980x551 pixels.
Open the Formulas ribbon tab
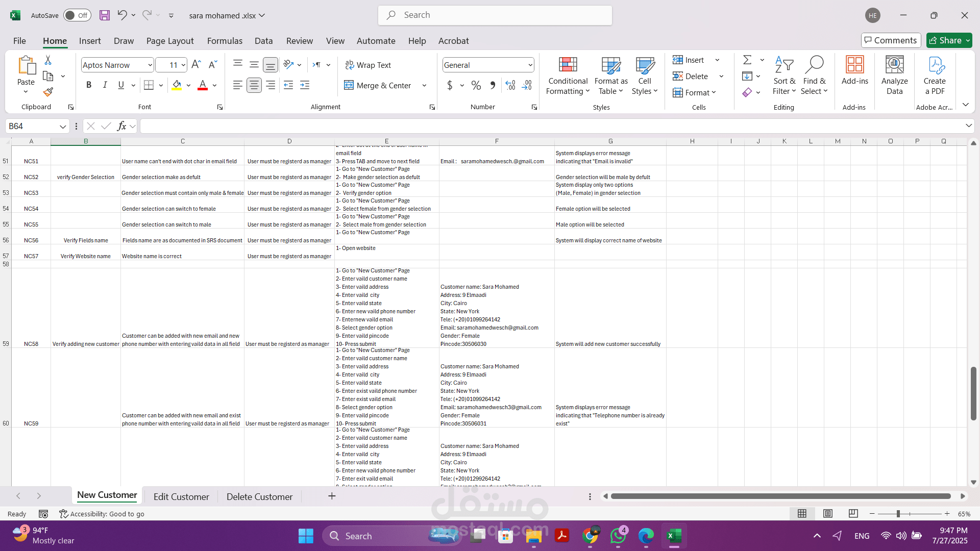[225, 41]
